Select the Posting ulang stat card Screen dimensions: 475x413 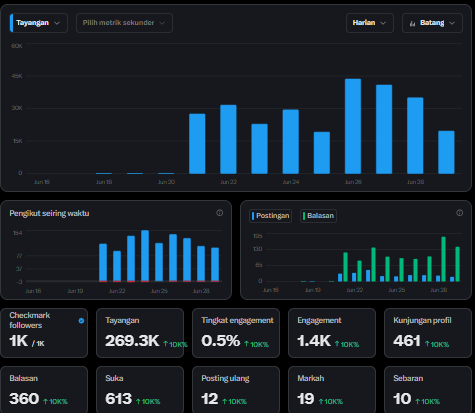pos(236,390)
